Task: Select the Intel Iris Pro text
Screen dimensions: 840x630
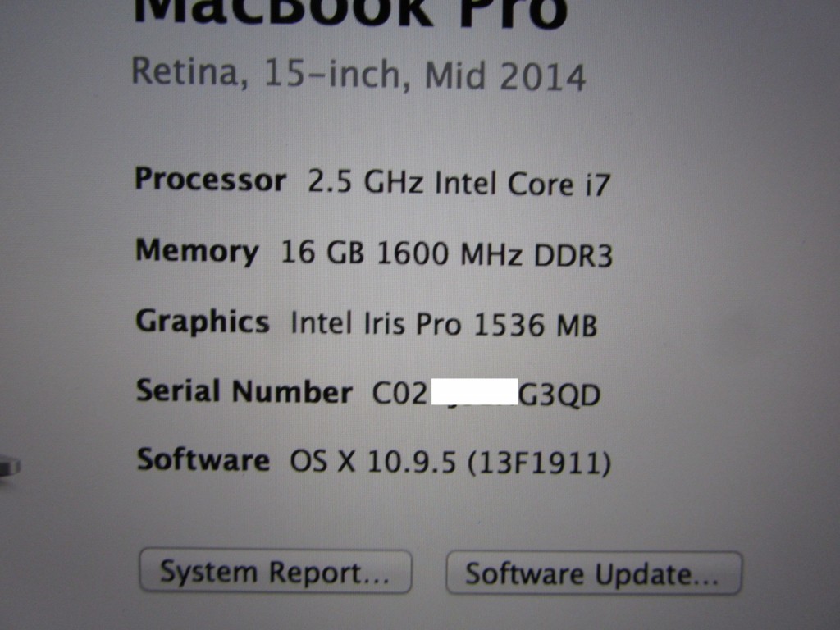Action: pos(375,323)
